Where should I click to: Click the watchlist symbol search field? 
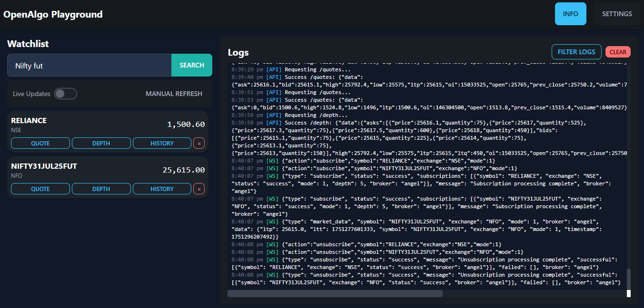pyautogui.click(x=89, y=66)
